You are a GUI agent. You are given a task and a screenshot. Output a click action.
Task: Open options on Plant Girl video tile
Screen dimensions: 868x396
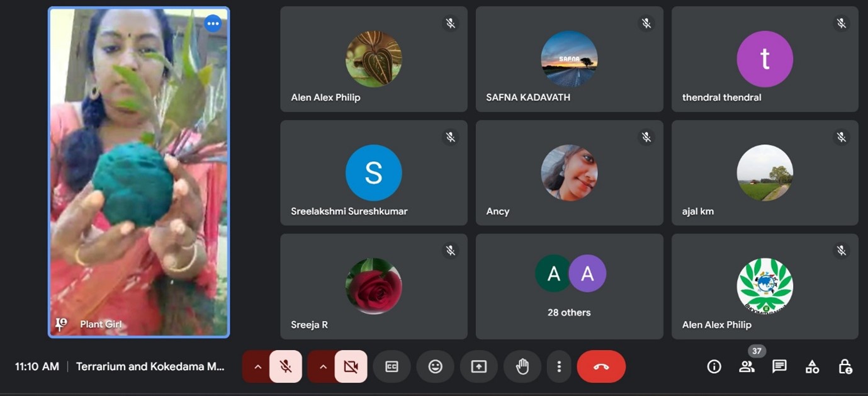click(213, 24)
